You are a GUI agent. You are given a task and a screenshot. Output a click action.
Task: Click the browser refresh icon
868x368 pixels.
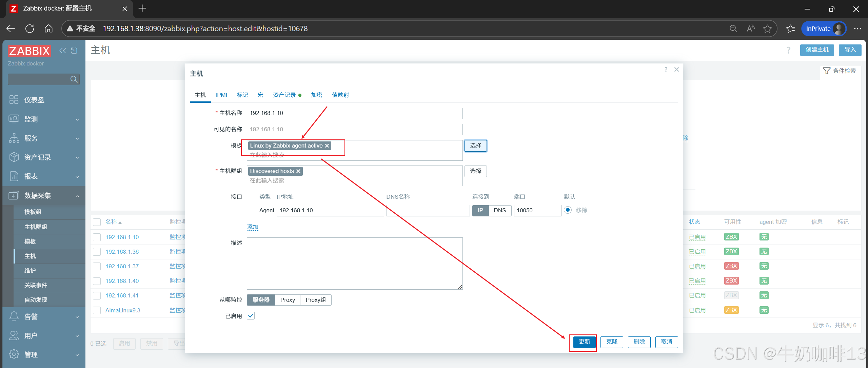[30, 29]
